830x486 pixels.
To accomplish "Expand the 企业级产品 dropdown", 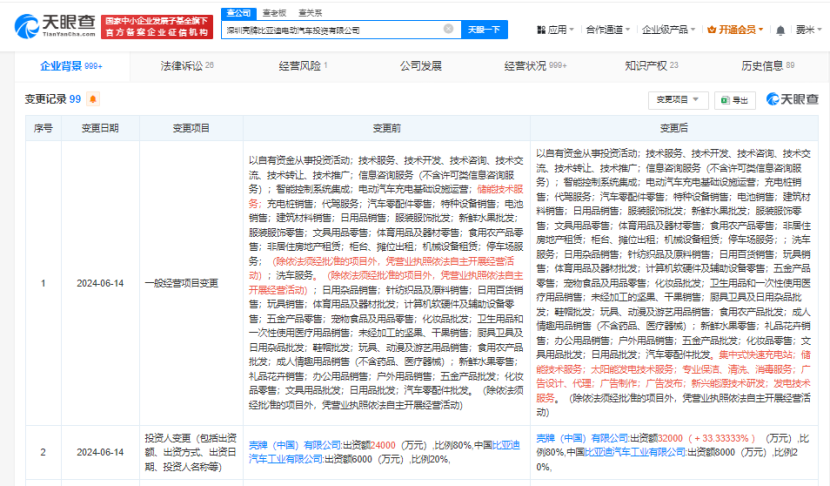I will coord(668,30).
